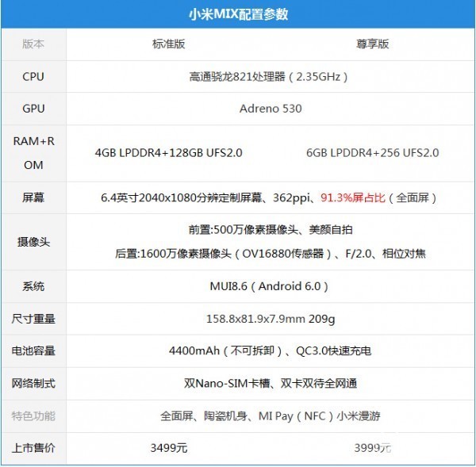
Task: Click the 尊享版 column header
Action: coord(373,44)
